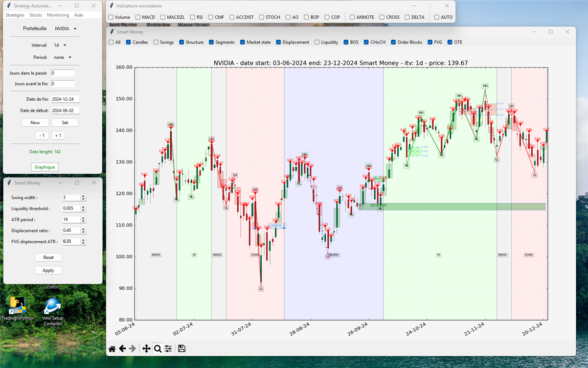Open the Stratégies menu
The image size is (588, 368).
coord(15,15)
